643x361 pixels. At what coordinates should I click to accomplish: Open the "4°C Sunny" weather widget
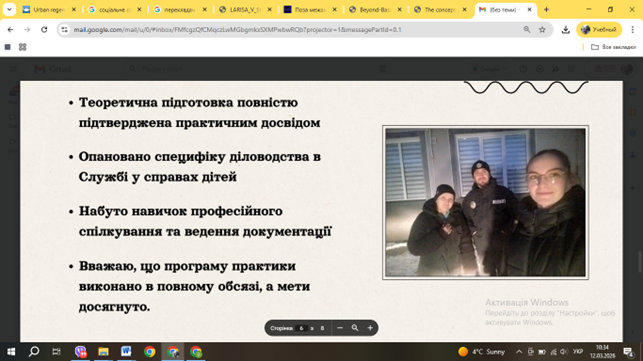tap(482, 352)
